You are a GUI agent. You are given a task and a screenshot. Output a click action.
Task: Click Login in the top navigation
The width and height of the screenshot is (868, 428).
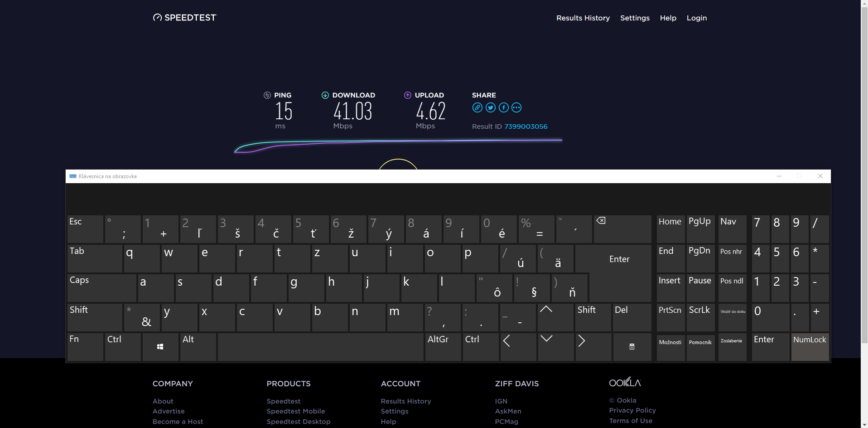point(696,18)
